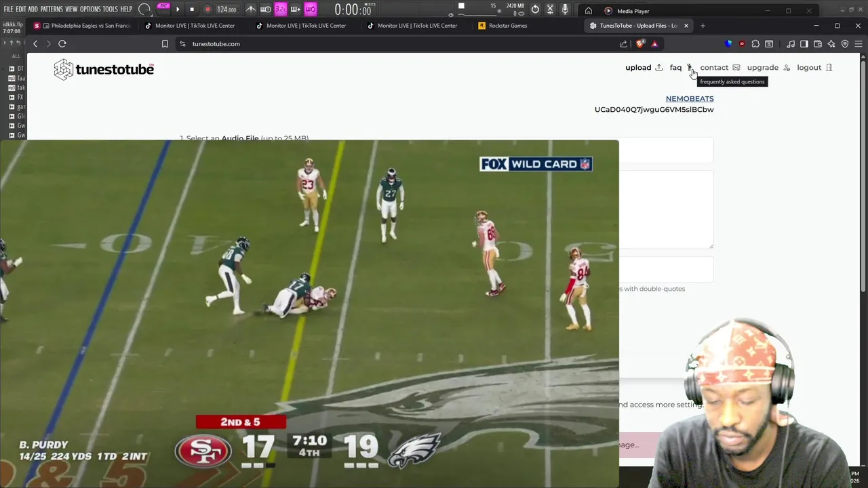Toggle the browser sidebar panel icon

tap(804, 44)
